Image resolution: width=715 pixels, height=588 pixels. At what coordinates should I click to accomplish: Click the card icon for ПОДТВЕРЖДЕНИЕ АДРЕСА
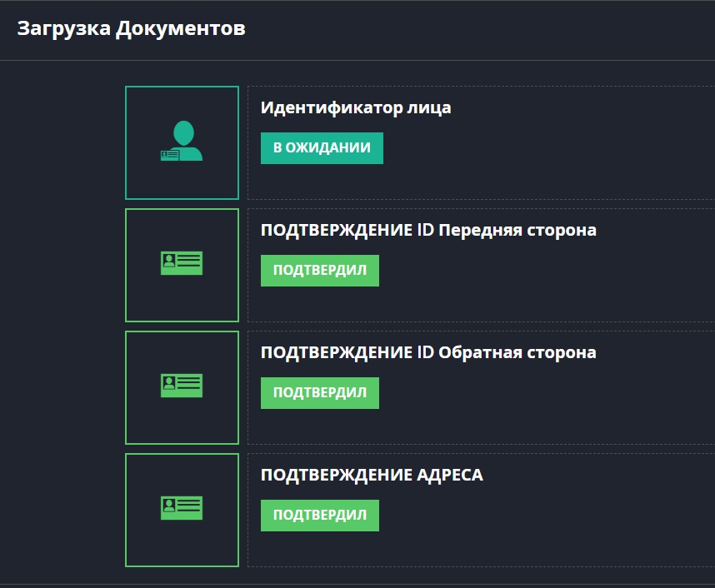click(182, 509)
